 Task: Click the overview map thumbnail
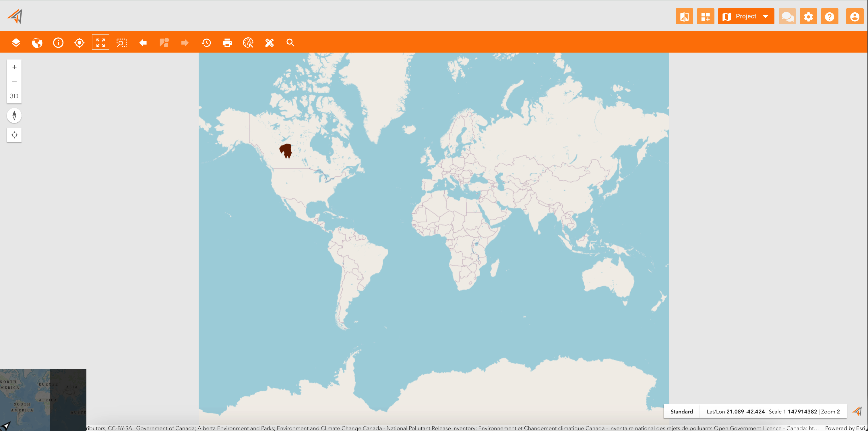click(x=43, y=400)
